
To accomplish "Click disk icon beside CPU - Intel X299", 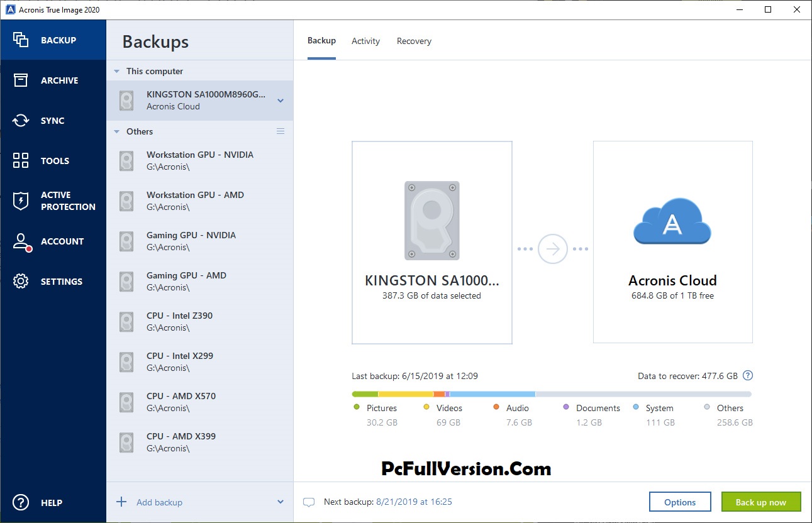I will 126,362.
